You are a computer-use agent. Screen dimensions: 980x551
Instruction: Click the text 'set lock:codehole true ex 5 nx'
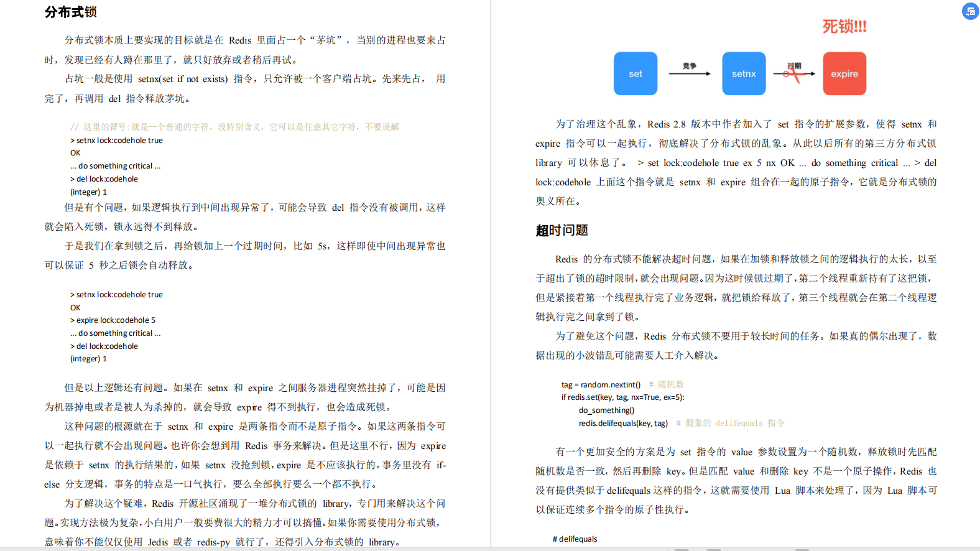[711, 163]
